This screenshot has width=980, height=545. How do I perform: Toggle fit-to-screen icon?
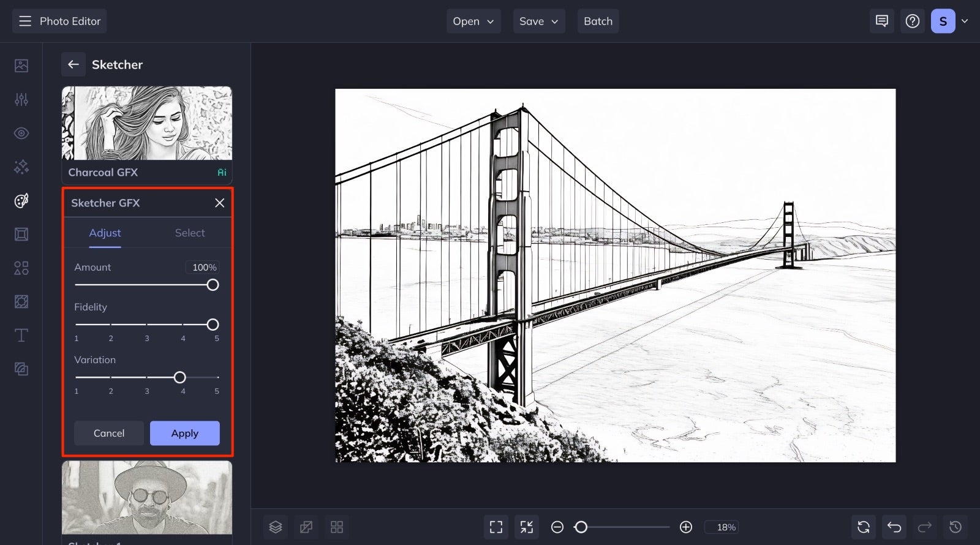coord(496,527)
